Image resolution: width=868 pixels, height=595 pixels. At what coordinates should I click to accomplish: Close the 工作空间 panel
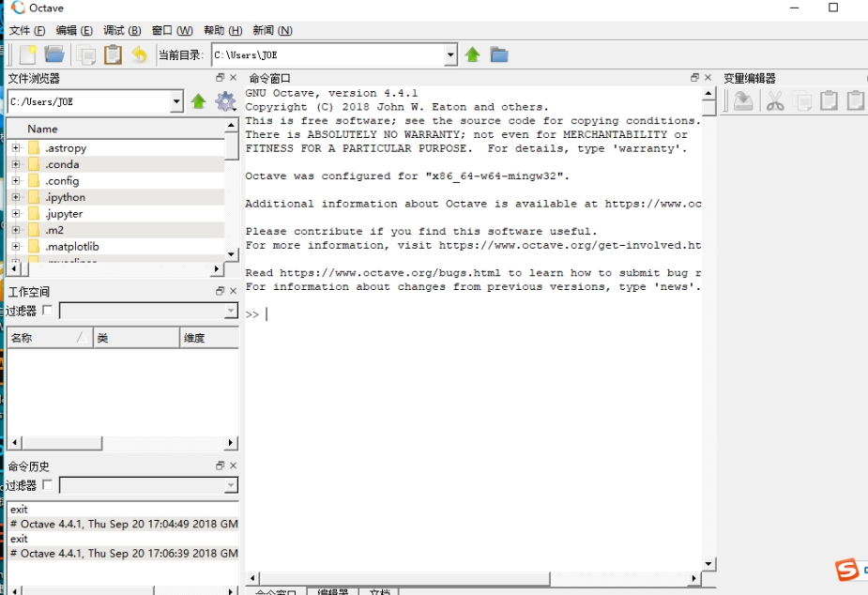pos(233,291)
